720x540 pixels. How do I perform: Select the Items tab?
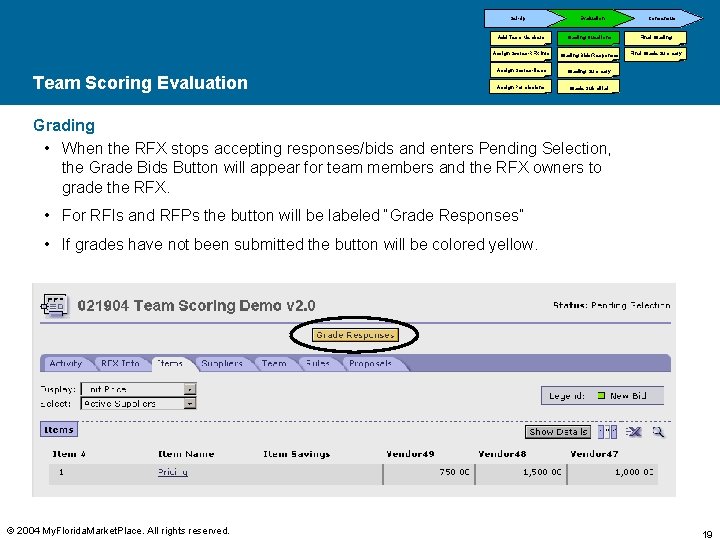click(x=170, y=363)
